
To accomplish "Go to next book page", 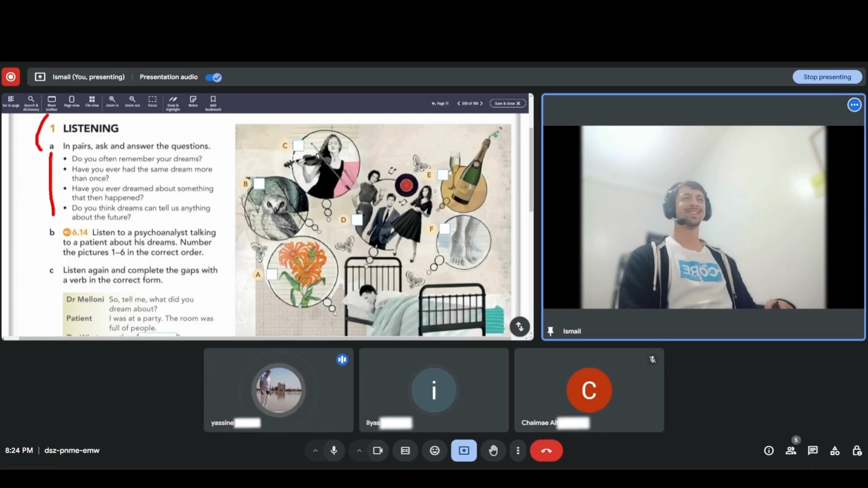I will click(x=481, y=103).
